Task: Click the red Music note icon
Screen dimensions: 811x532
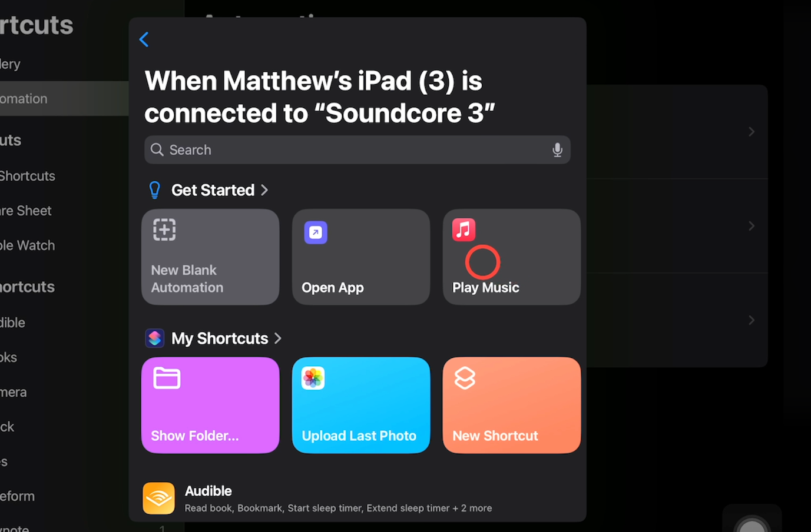Action: [x=464, y=230]
